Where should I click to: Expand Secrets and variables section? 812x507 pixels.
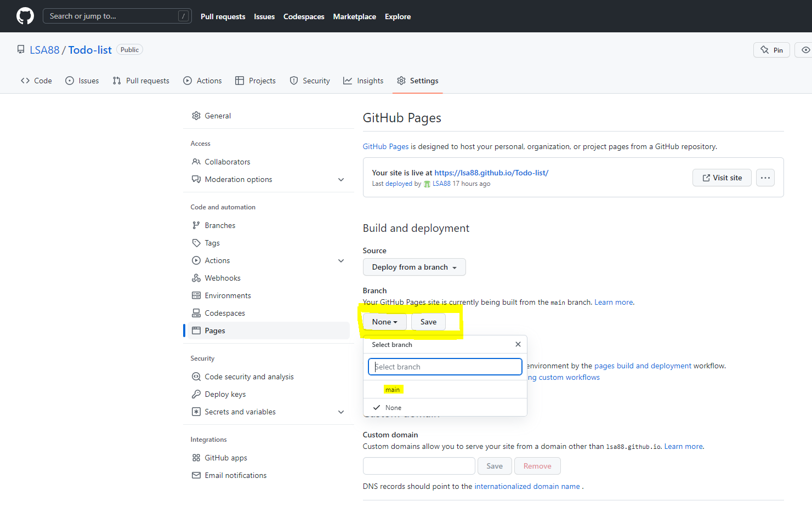coord(341,412)
